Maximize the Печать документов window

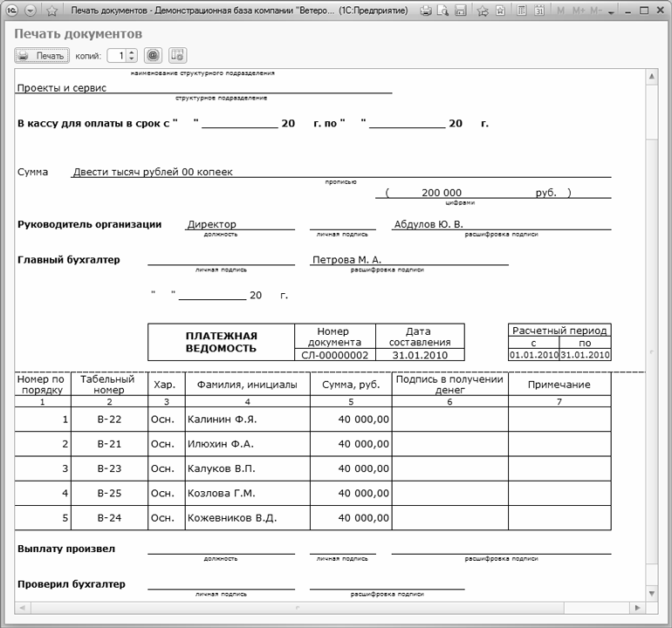tap(644, 10)
